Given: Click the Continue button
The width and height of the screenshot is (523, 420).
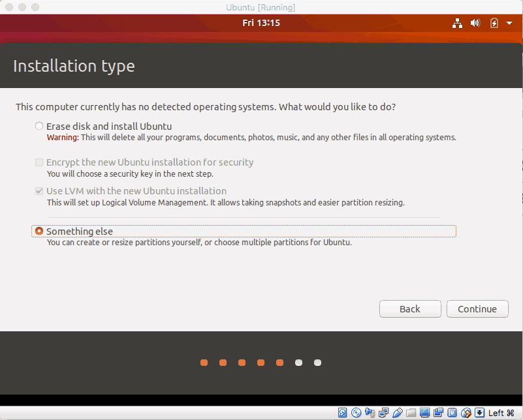Looking at the screenshot, I should click(477, 308).
